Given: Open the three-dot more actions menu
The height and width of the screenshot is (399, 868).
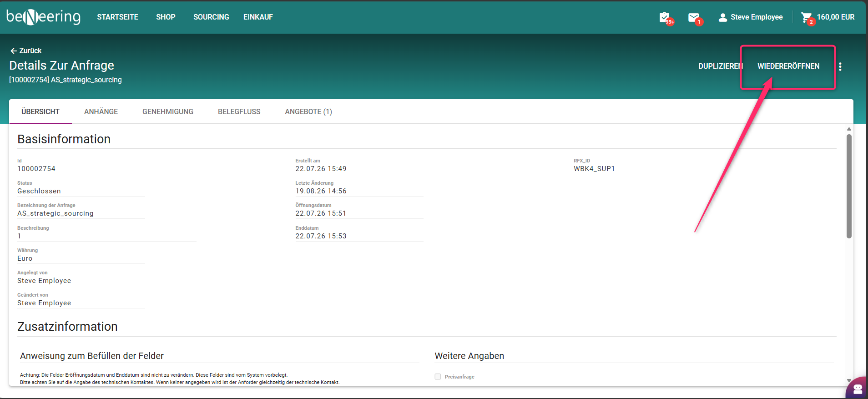Looking at the screenshot, I should coord(840,66).
